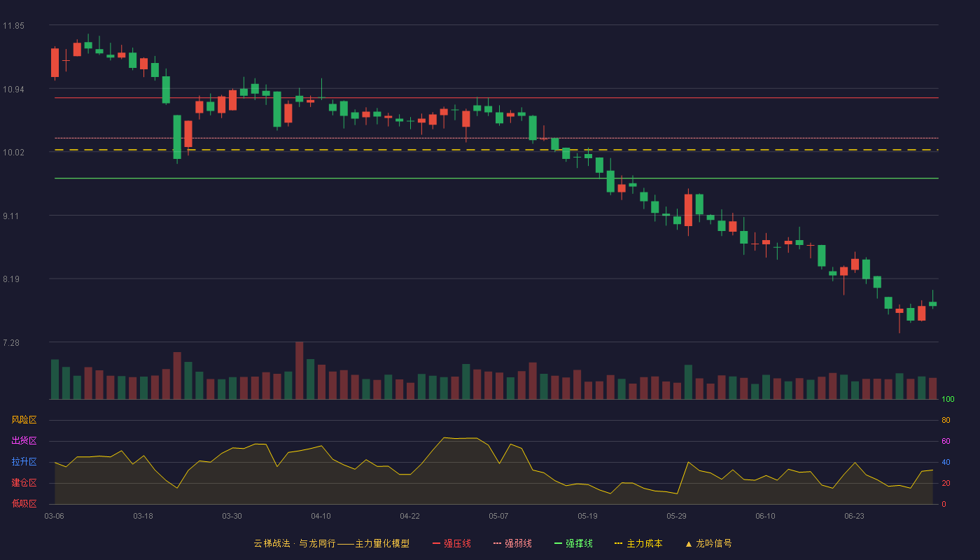Toggle 主力成本 dashed line in legend

[x=638, y=543]
